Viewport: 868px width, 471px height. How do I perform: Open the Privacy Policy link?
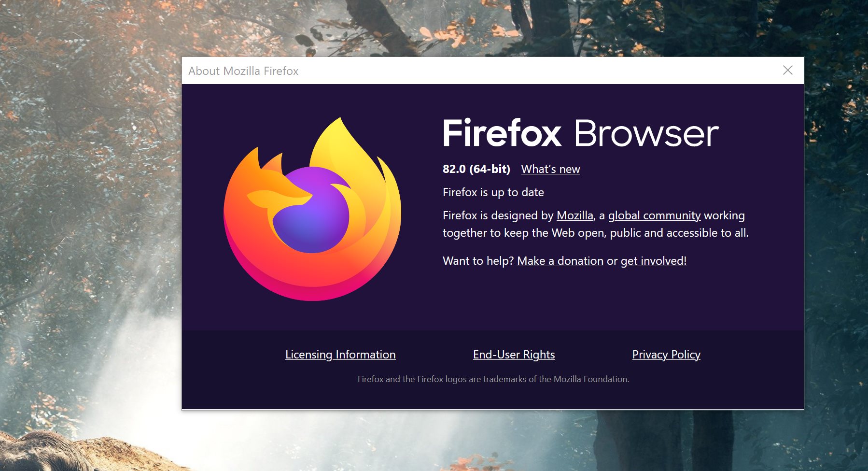(666, 355)
